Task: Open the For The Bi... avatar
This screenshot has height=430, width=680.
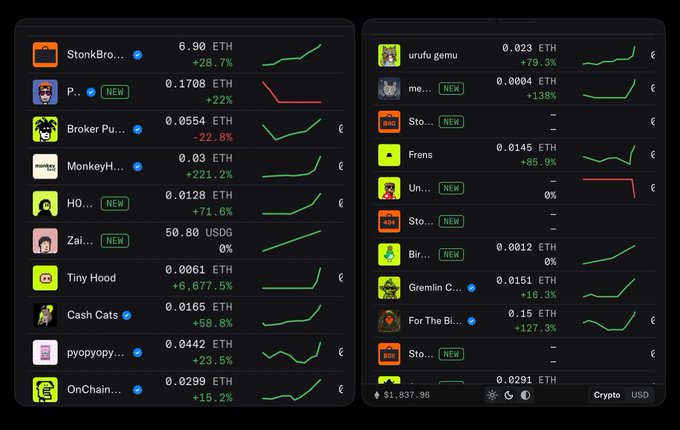Action: click(x=389, y=321)
